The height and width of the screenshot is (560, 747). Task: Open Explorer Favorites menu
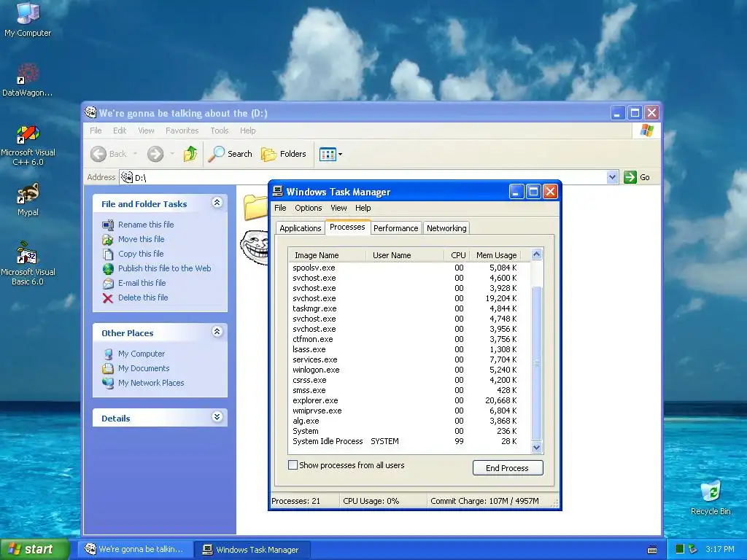coord(182,131)
